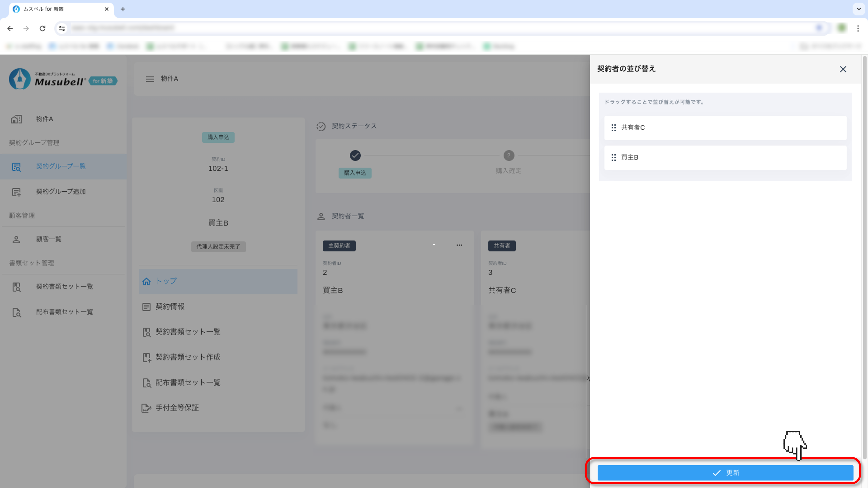Expand the browser tab search chevron
868x490 pixels.
[x=859, y=9]
